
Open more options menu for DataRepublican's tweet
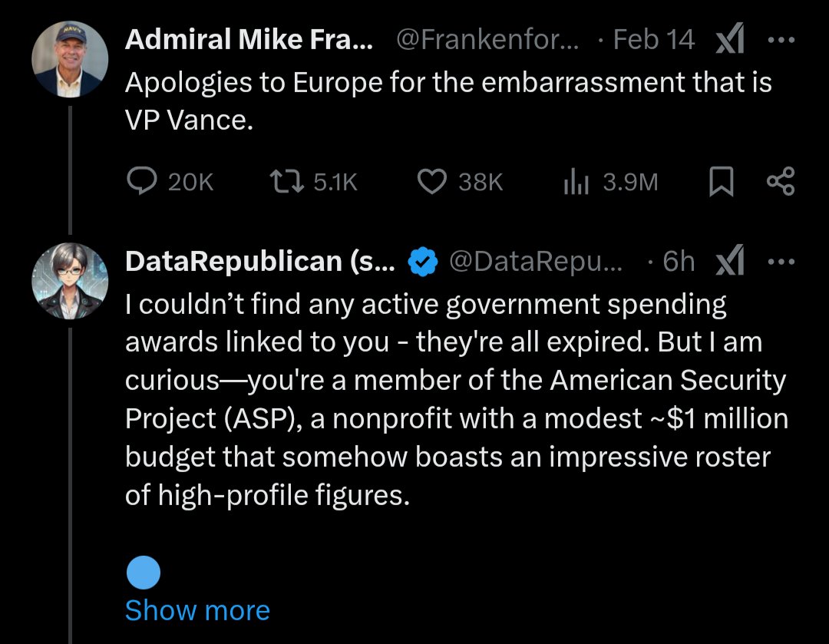point(781,261)
